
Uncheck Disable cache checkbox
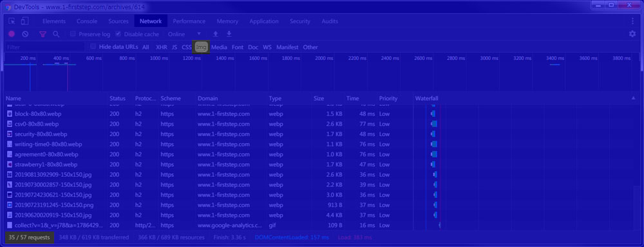coord(118,34)
